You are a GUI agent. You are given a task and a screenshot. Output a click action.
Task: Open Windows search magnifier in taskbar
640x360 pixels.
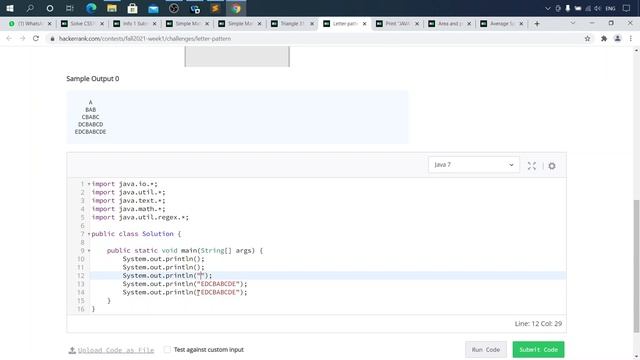30,8
